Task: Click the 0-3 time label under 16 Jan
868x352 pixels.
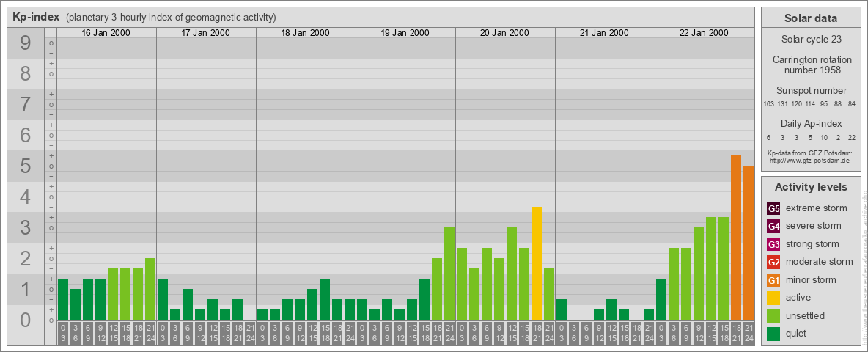Action: (63, 333)
